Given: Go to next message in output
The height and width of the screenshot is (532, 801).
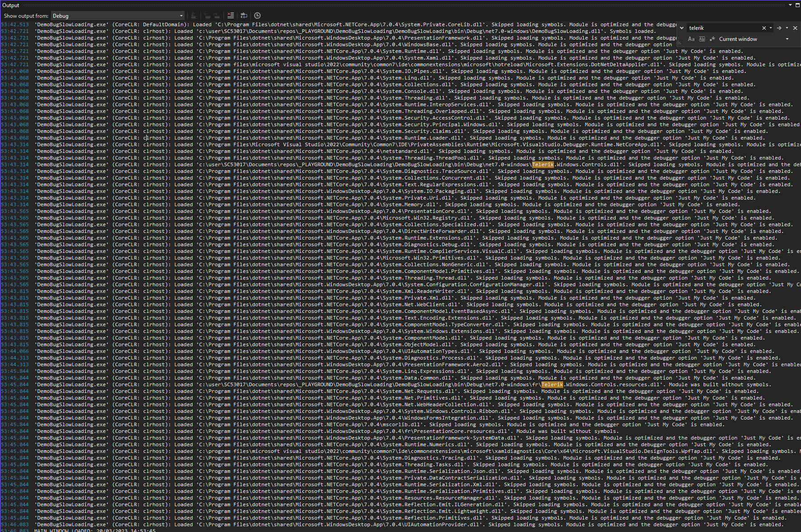Looking at the screenshot, I should click(216, 16).
